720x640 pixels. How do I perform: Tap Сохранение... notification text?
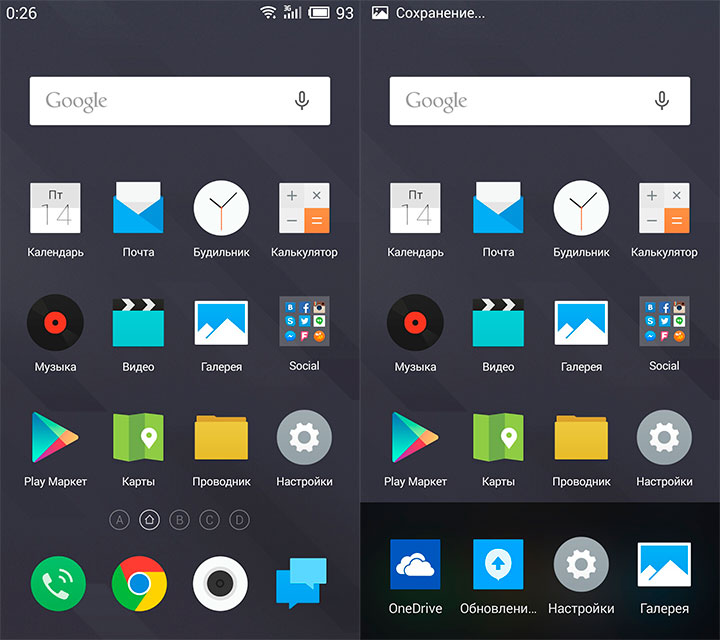(440, 13)
